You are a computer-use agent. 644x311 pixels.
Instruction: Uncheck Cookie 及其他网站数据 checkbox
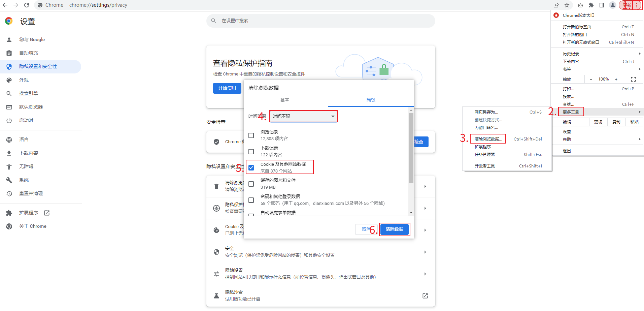[251, 168]
